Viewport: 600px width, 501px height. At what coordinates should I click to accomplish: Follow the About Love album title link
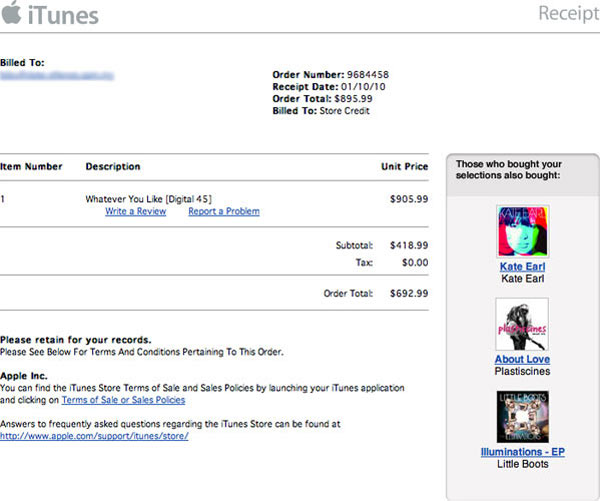(522, 359)
